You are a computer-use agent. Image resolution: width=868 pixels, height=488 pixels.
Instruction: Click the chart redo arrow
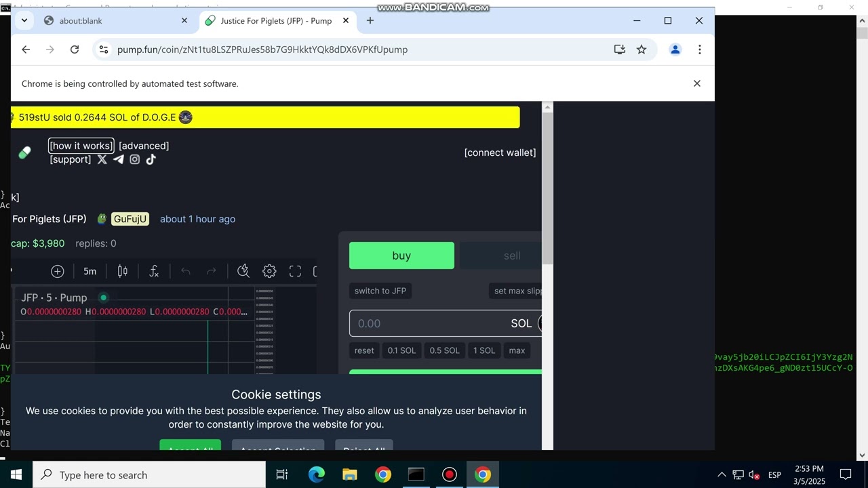click(x=212, y=271)
